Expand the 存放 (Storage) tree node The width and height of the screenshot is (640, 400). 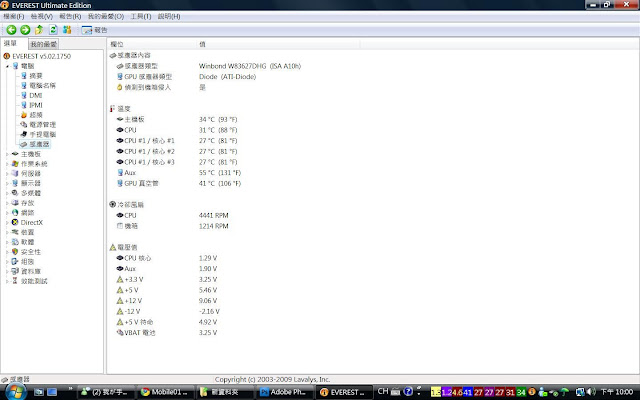point(7,203)
